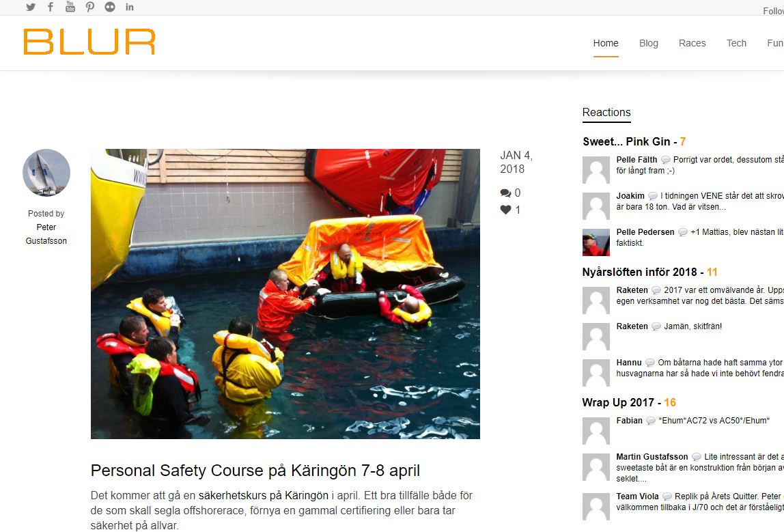The height and width of the screenshot is (532, 784).
Task: Click the BLUR site logo
Action: click(89, 42)
